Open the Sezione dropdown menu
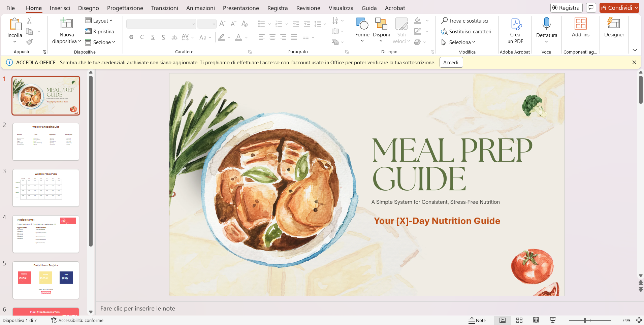Screen dimensions: 644x325 tap(100, 42)
